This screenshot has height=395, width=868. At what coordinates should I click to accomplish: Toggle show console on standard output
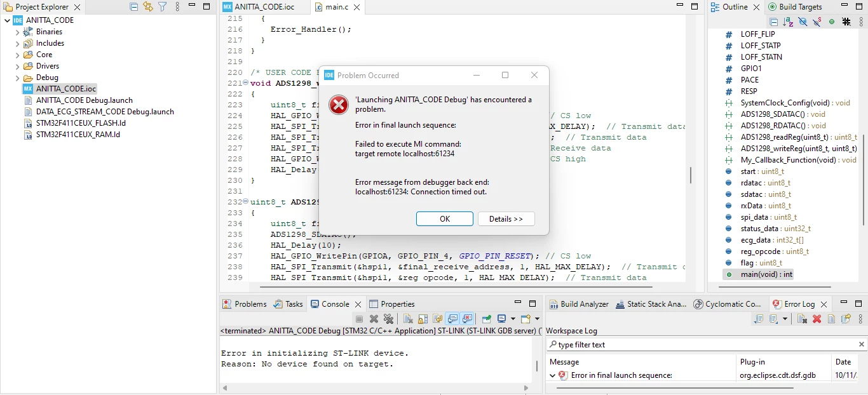(x=452, y=319)
